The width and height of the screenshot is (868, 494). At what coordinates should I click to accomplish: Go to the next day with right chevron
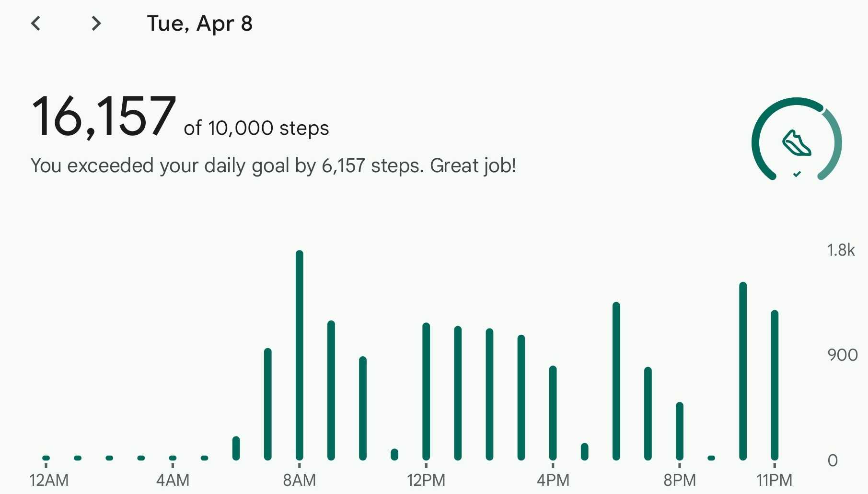click(96, 23)
